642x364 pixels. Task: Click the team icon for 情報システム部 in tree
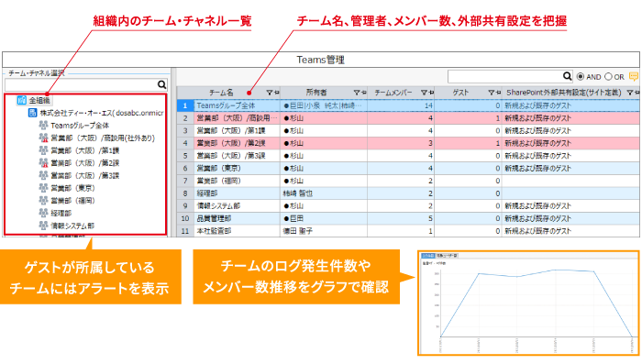43,226
